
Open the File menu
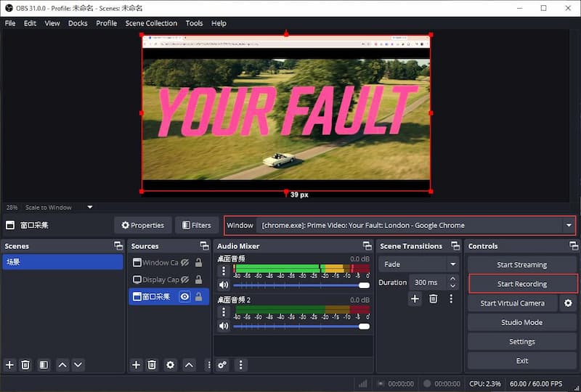(10, 23)
